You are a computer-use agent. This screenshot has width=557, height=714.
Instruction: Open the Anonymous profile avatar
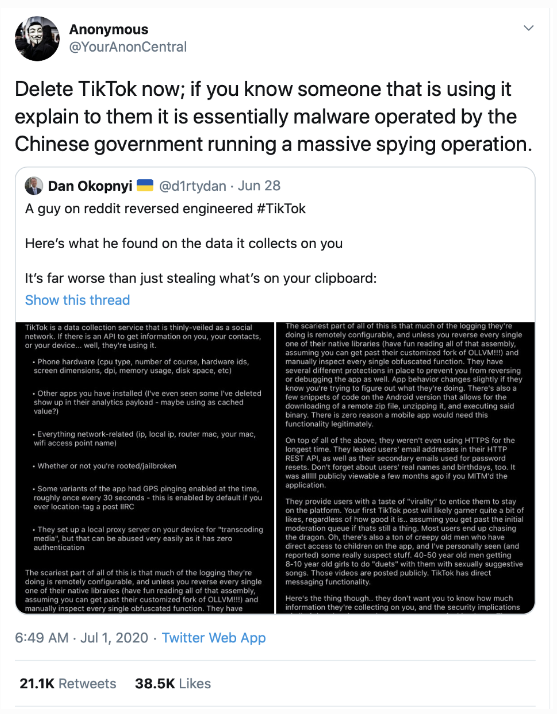point(37,39)
